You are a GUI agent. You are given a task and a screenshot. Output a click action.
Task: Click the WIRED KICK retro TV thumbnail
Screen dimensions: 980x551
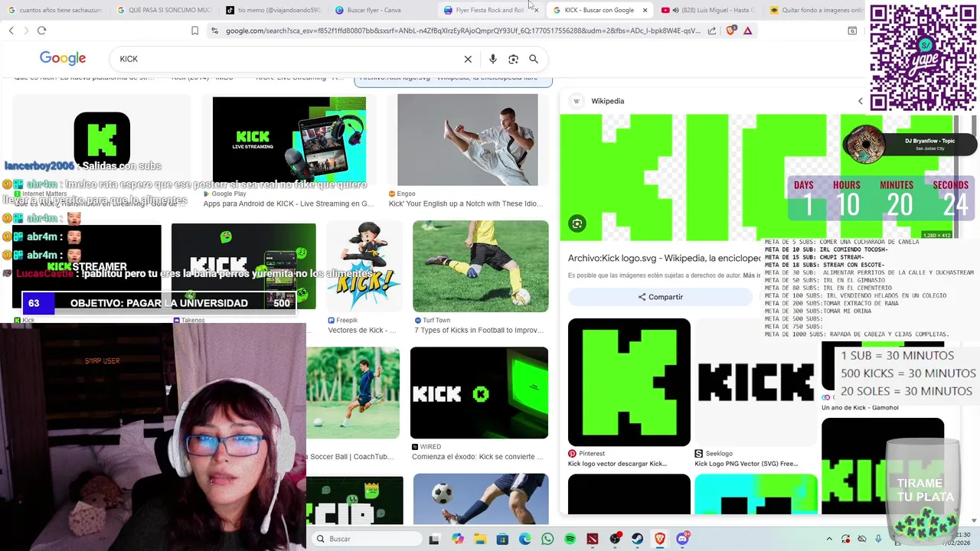[479, 393]
